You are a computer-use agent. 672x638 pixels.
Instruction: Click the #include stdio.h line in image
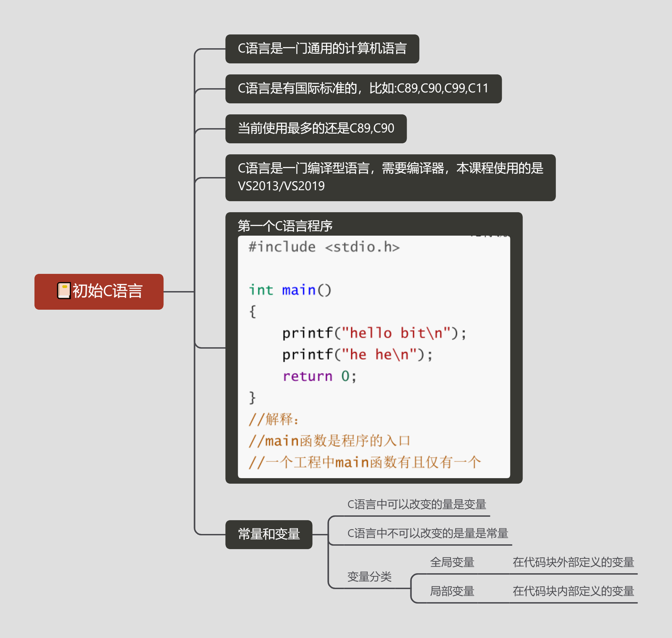click(324, 247)
